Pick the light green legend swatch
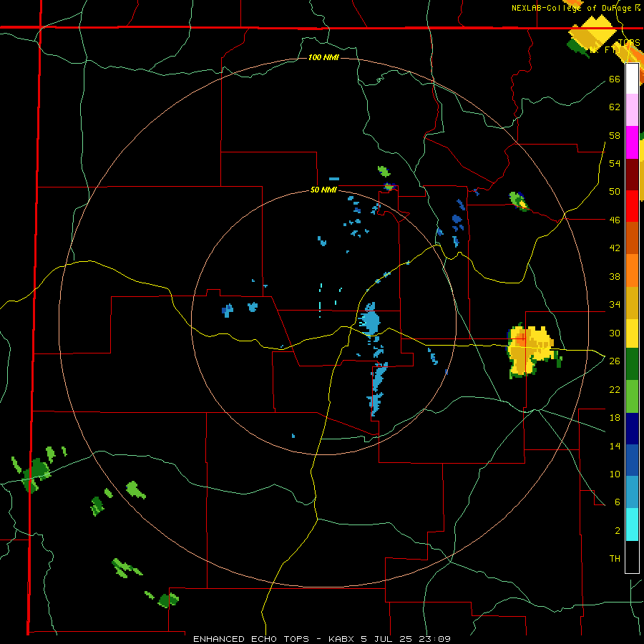 tap(632, 396)
